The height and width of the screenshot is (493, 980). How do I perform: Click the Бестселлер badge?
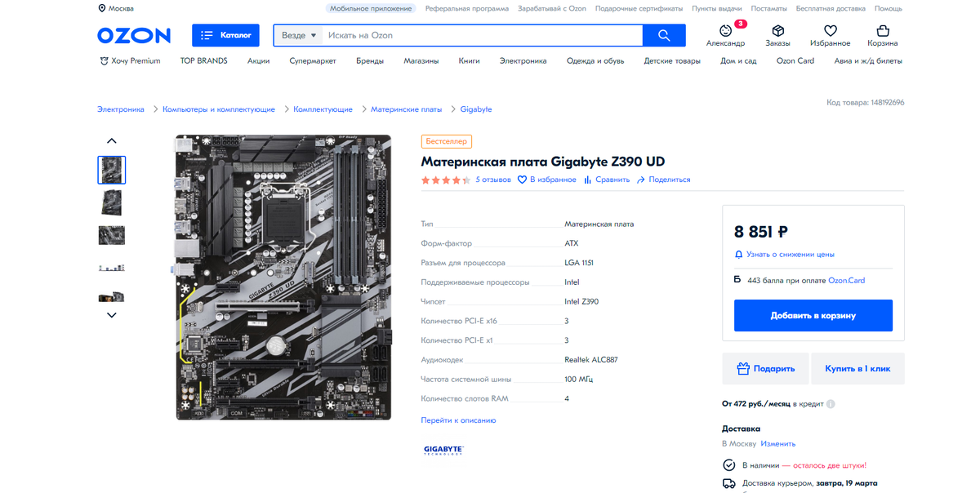[x=447, y=142]
